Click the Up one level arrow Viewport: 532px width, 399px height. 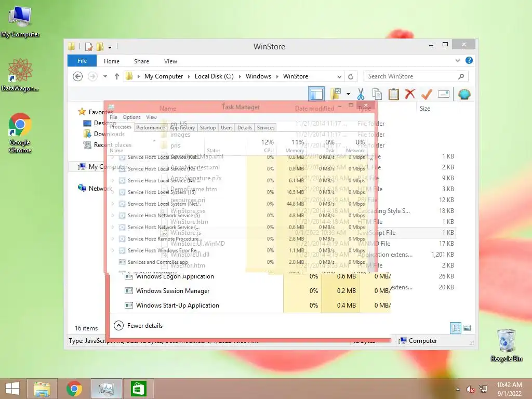pos(117,76)
